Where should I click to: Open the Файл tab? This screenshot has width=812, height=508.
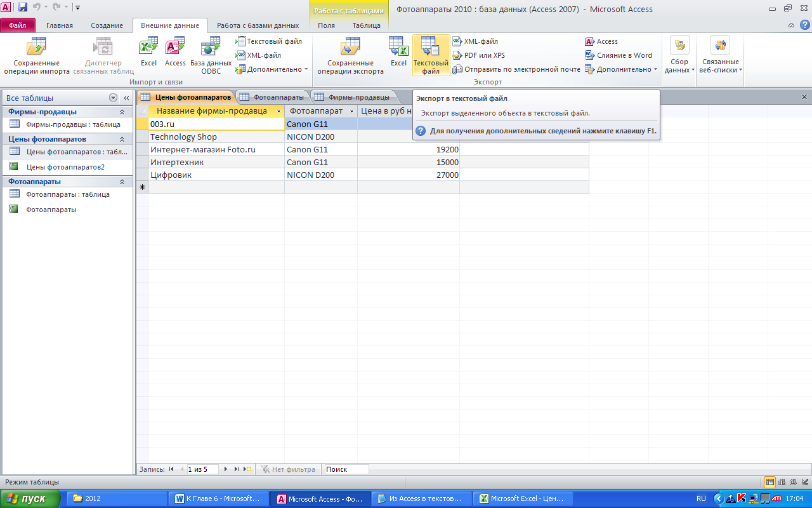(x=18, y=25)
